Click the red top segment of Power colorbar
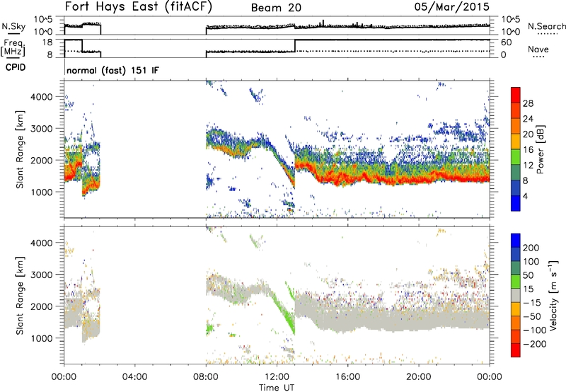The width and height of the screenshot is (566, 392). pos(516,95)
